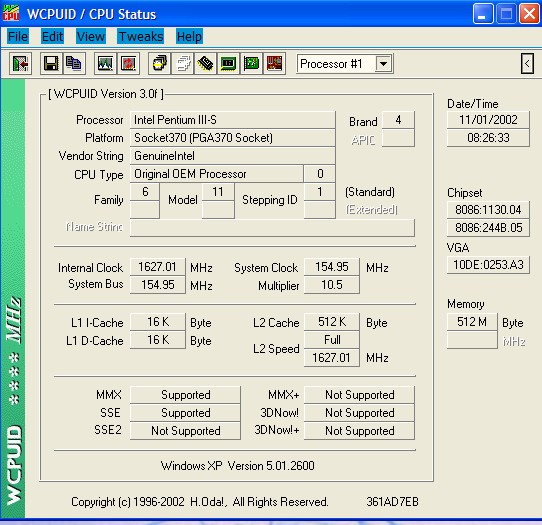Click the 3DNow!+ 'Not Supported' field
The height and width of the screenshot is (525, 542).
[x=359, y=431]
